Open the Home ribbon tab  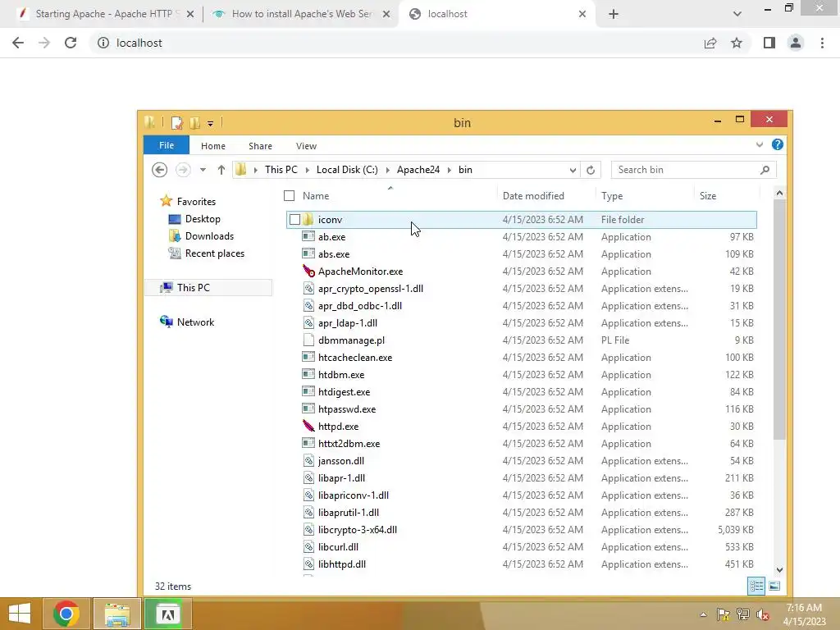(212, 146)
